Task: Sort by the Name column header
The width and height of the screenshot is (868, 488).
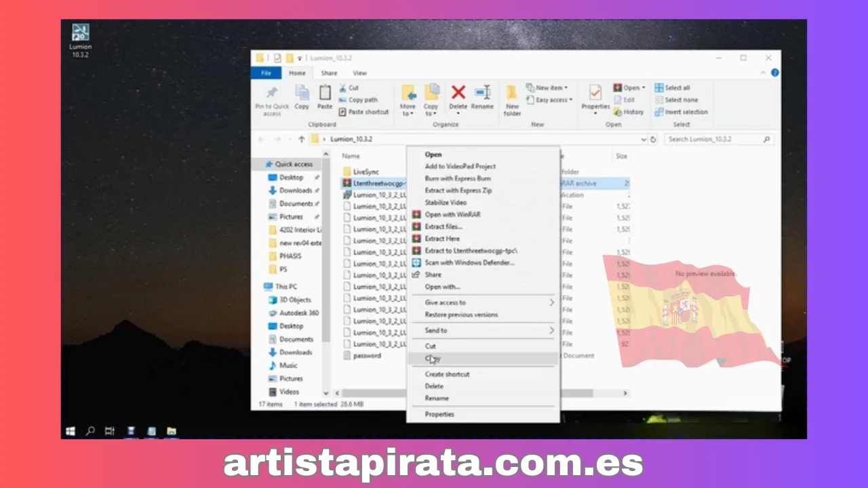Action: (x=351, y=156)
